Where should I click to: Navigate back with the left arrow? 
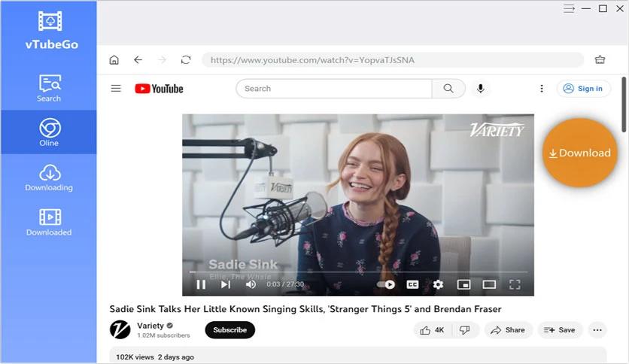point(138,60)
